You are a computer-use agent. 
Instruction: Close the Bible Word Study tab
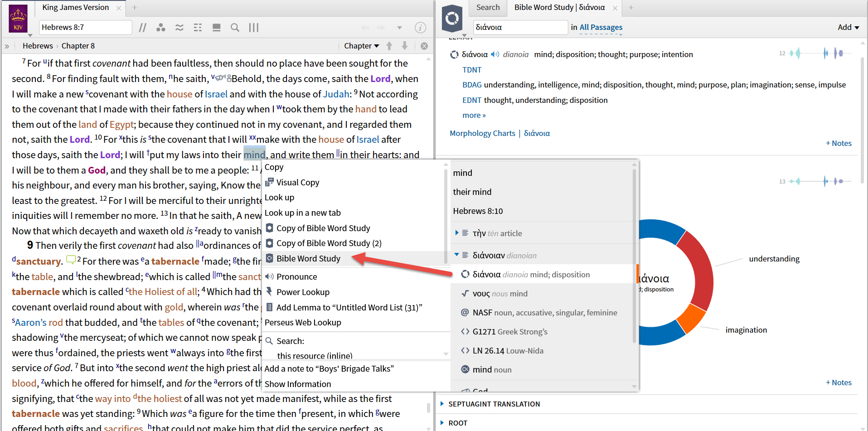pyautogui.click(x=615, y=8)
